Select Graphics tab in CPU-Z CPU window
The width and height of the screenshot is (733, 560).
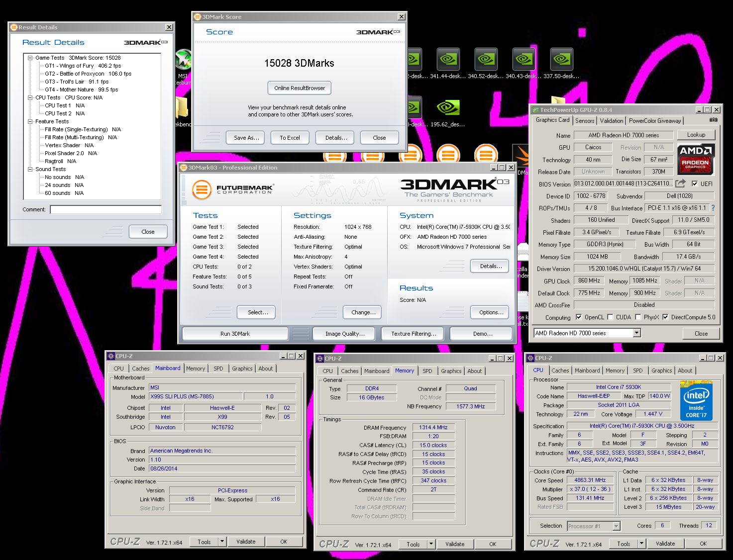(x=661, y=371)
